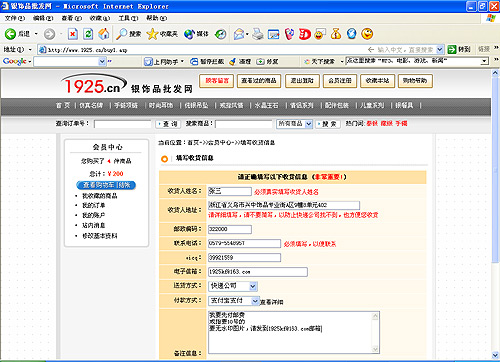Screen dimensions: 500x362
Task: Expand the 天下搜索 search combo box arrow
Action: click(x=484, y=61)
